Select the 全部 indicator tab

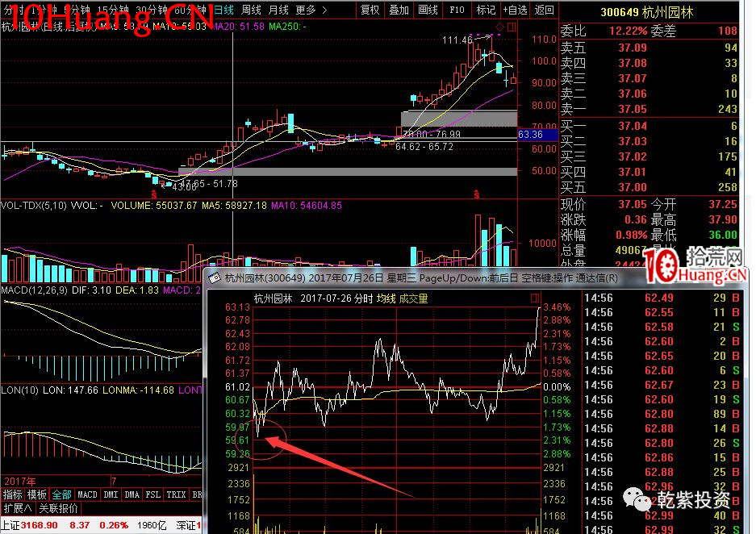(x=61, y=494)
